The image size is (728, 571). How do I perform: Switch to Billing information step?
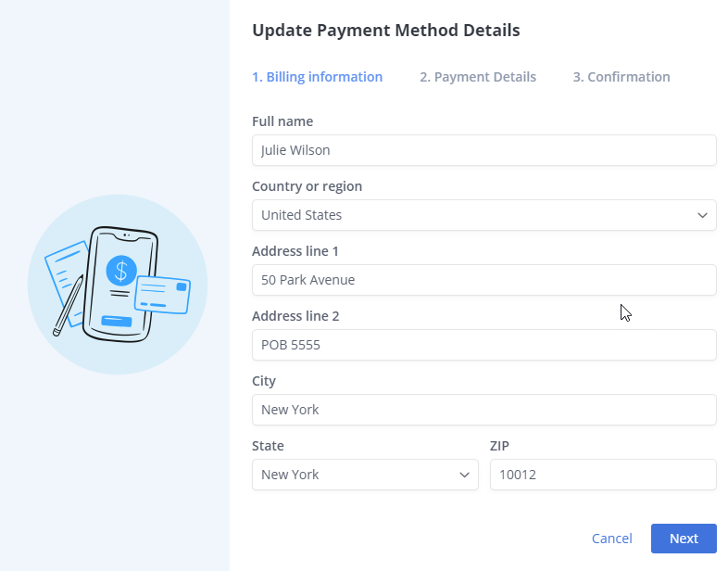tap(317, 77)
